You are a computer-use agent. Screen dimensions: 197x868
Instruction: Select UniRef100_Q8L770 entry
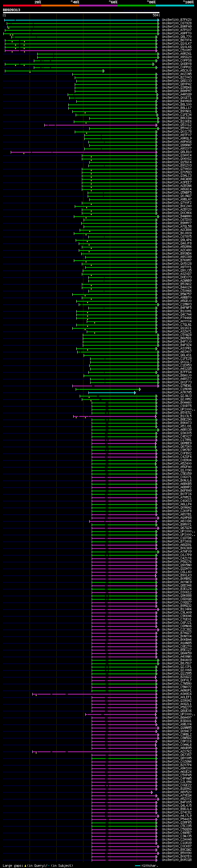pos(177,37)
